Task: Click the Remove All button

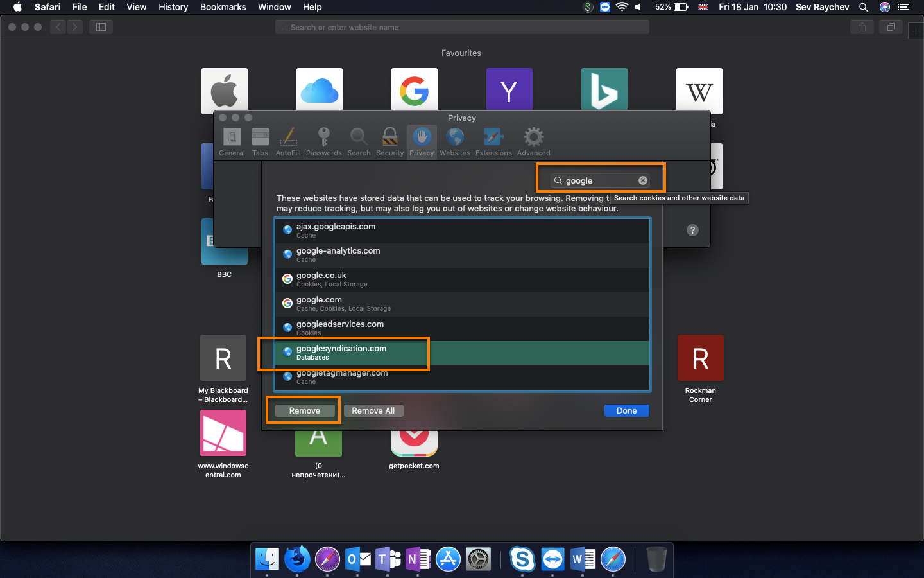Action: tap(373, 410)
